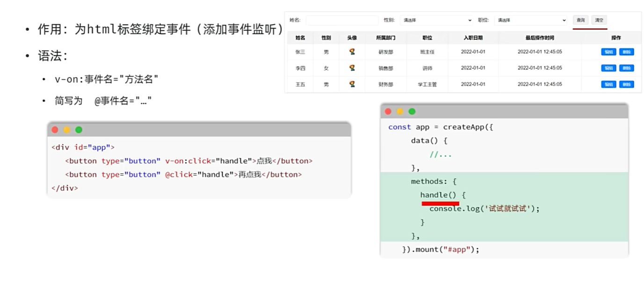Click red dot on HTML code window
Viewport: 644px width, 286px height.
coord(55,130)
